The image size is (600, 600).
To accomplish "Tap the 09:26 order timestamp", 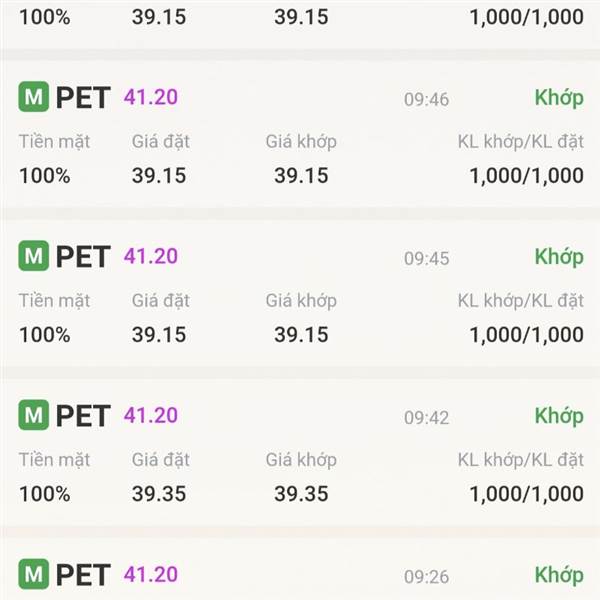I will (x=426, y=576).
